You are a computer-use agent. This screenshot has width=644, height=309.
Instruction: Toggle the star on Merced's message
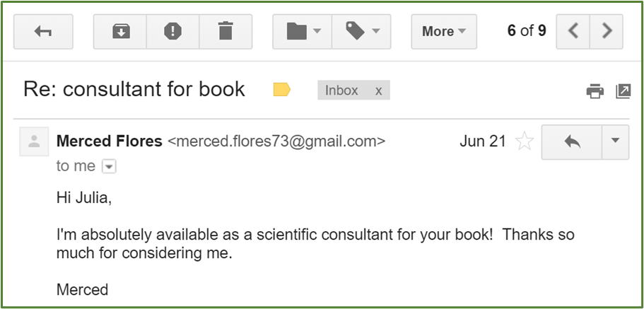(x=524, y=141)
